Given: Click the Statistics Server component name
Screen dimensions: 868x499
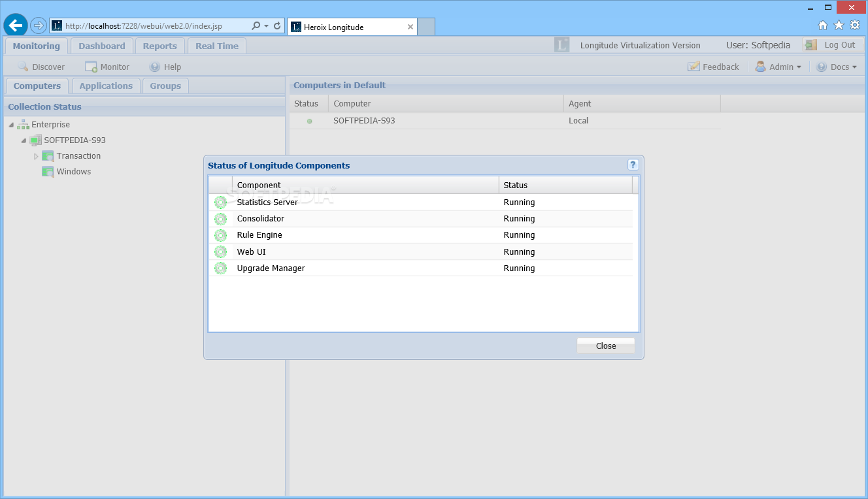Looking at the screenshot, I should click(267, 202).
